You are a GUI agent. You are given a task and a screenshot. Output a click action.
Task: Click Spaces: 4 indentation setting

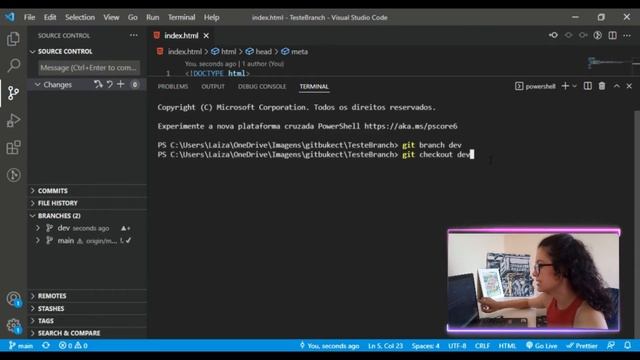pos(425,346)
